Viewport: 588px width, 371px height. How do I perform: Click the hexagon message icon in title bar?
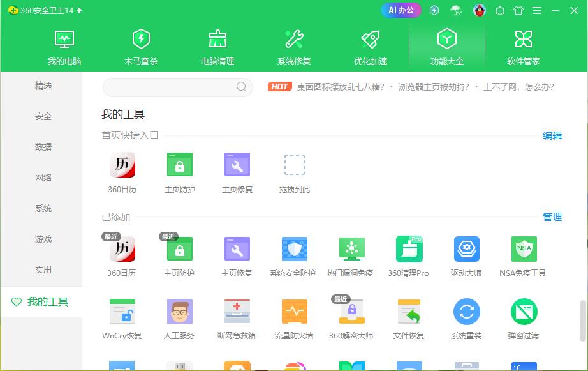pos(500,10)
